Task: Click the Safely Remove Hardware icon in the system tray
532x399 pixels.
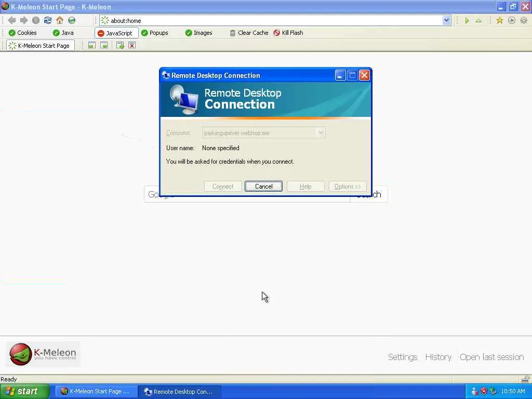Action: 494,391
